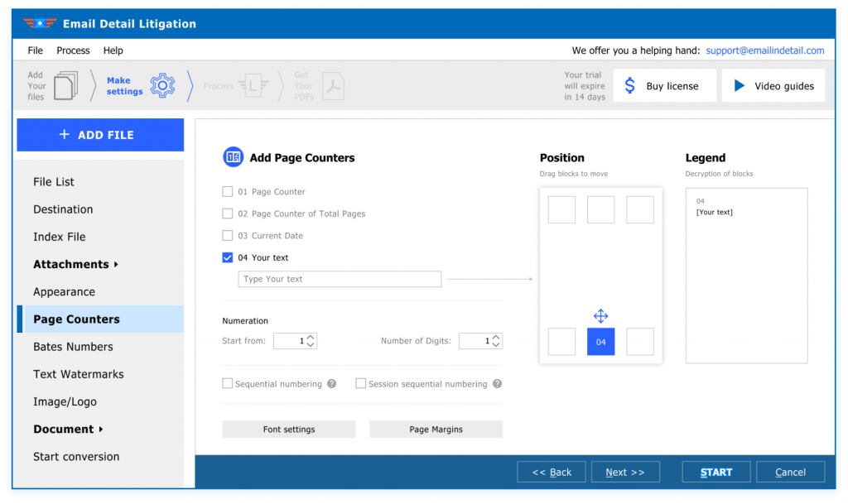Click the play icon on Video guides
Viewport: 848px width, 504px height.
(x=739, y=85)
